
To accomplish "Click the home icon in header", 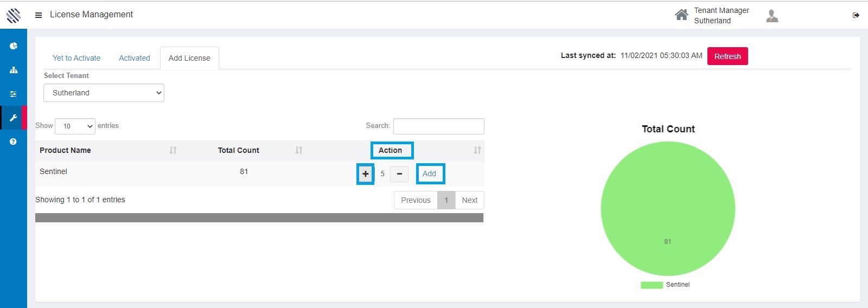I will [681, 15].
